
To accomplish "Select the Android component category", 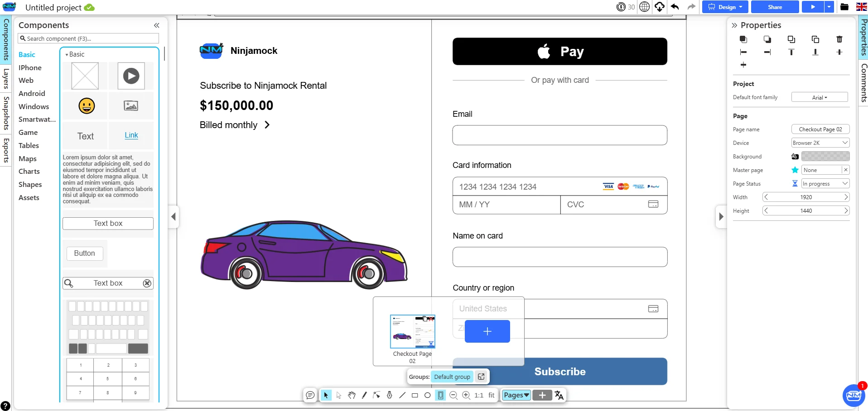I will point(32,94).
